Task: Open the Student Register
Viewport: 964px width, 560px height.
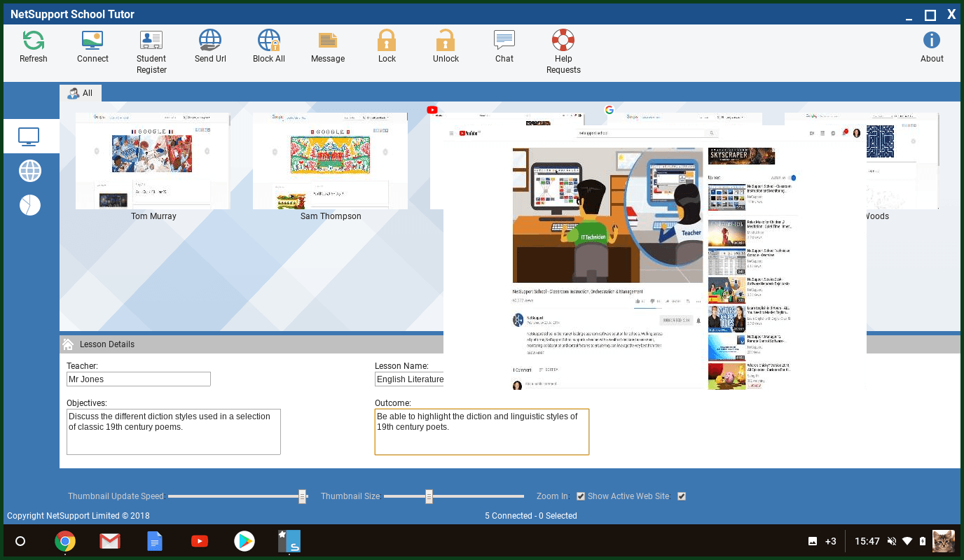Action: pos(151,41)
